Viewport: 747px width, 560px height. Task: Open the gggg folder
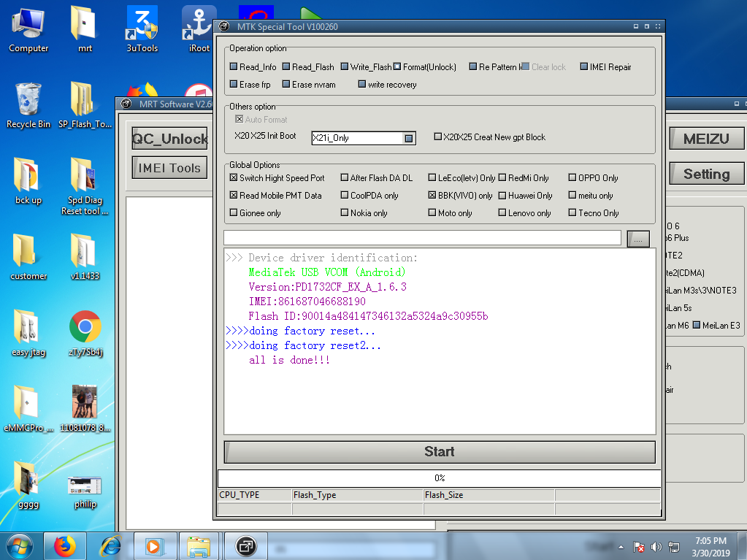(28, 486)
